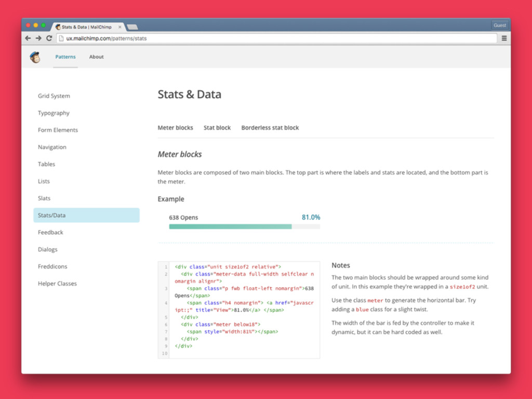Reload the page with the refresh icon
The image size is (532, 399).
pos(49,38)
